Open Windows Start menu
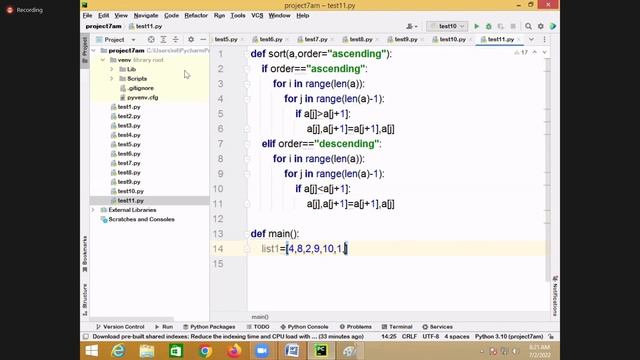Image resolution: width=640 pixels, height=360 pixels. (x=92, y=351)
